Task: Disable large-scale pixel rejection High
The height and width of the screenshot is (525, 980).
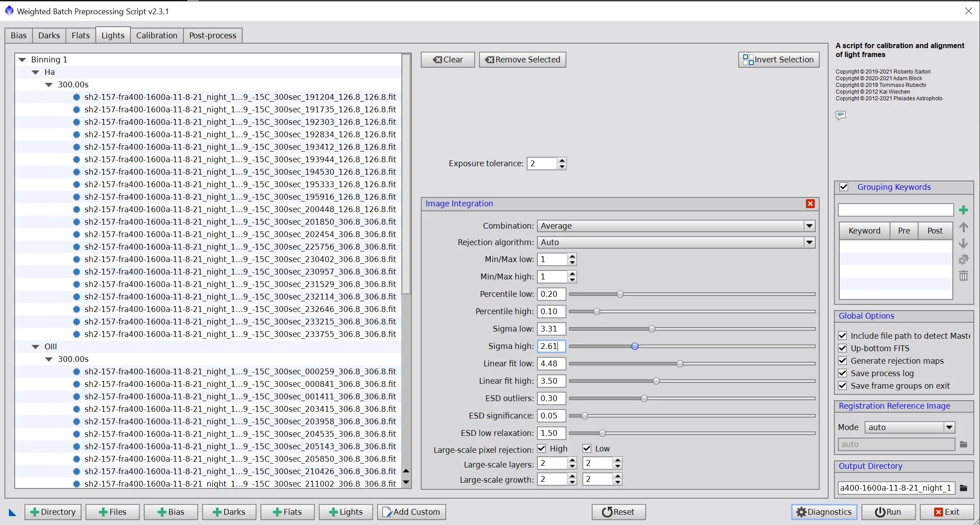Action: pyautogui.click(x=542, y=448)
